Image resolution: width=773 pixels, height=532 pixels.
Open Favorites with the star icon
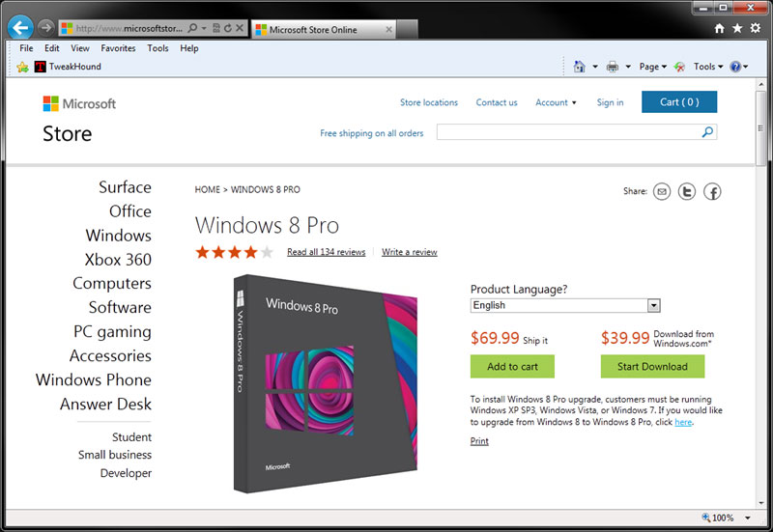click(737, 29)
